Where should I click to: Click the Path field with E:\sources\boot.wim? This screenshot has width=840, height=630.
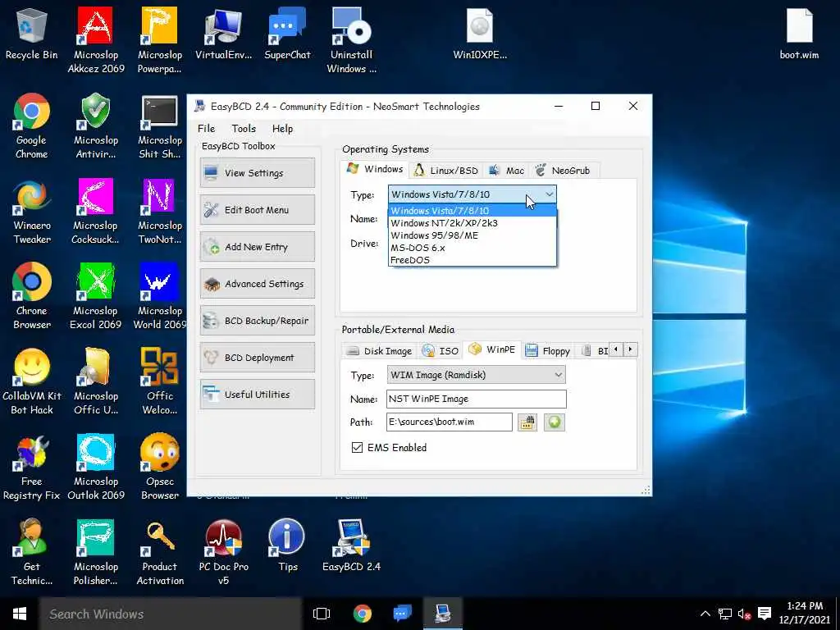click(x=449, y=422)
